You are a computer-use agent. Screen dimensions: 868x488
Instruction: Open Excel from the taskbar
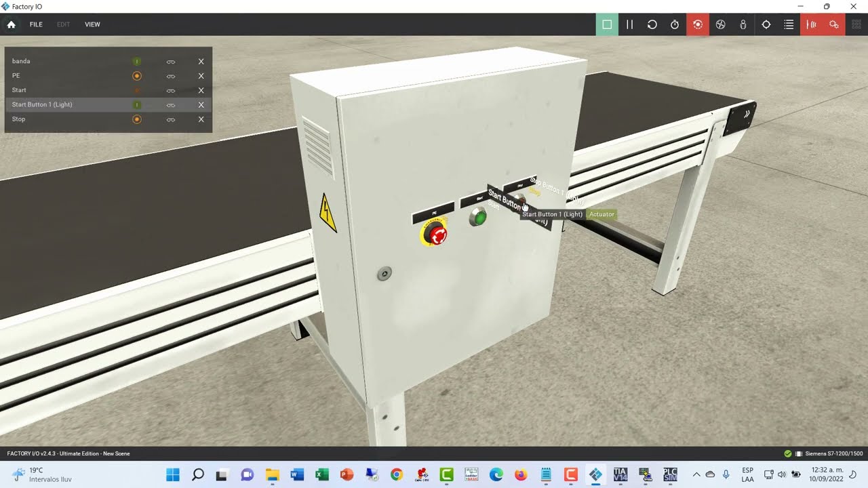(x=322, y=474)
